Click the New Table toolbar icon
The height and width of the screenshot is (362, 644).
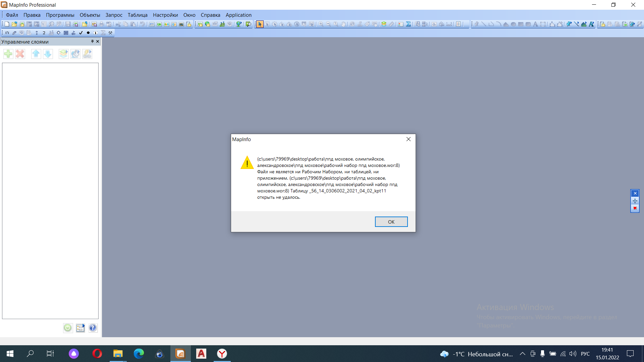click(7, 24)
